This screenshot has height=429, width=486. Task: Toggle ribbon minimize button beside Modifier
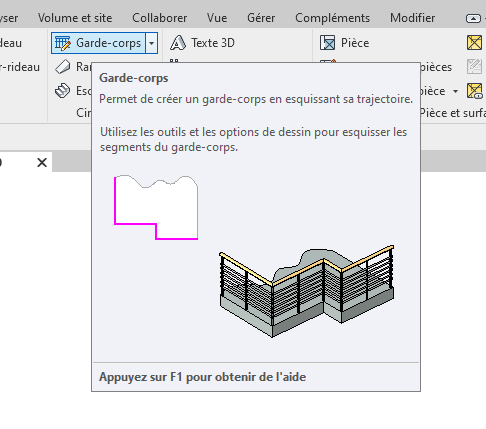[x=473, y=18]
